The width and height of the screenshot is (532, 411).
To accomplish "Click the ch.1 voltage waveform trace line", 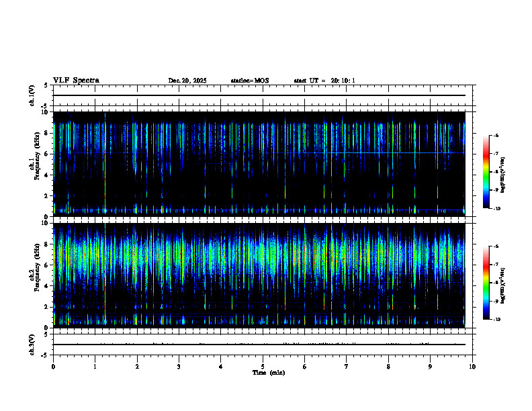I will (x=259, y=95).
